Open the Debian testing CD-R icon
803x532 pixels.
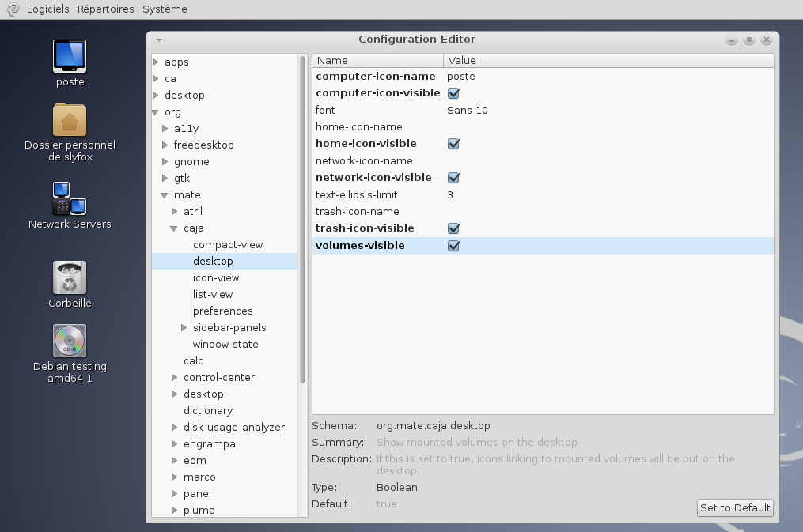tap(70, 341)
